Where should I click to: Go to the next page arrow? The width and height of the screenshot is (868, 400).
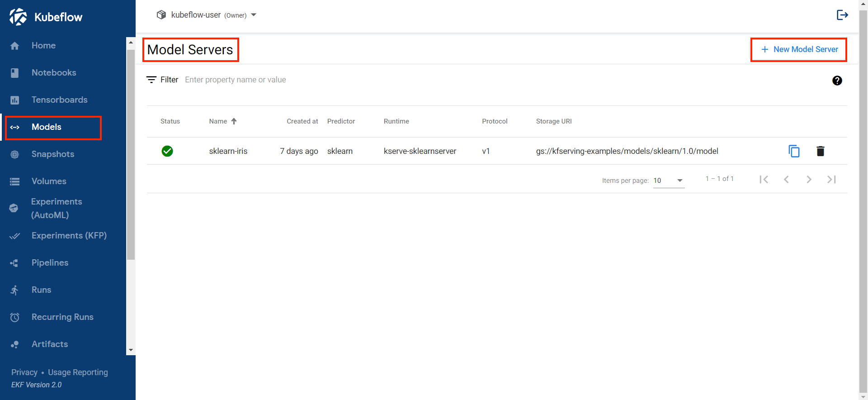(809, 180)
